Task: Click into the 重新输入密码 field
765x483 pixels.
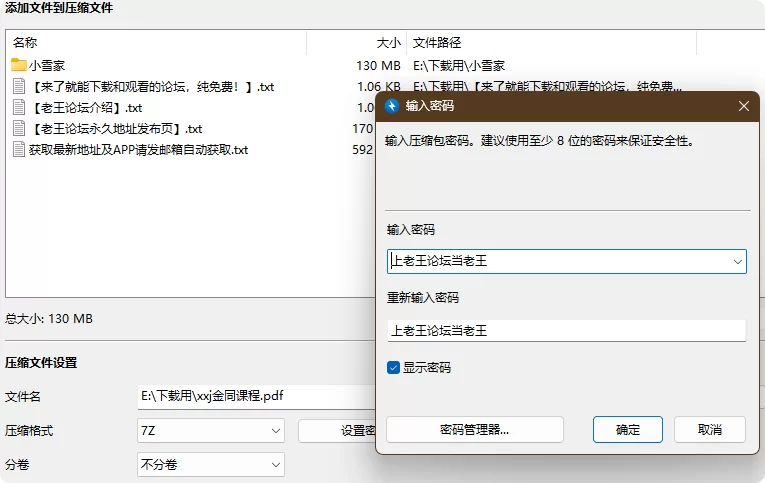Action: (x=566, y=331)
